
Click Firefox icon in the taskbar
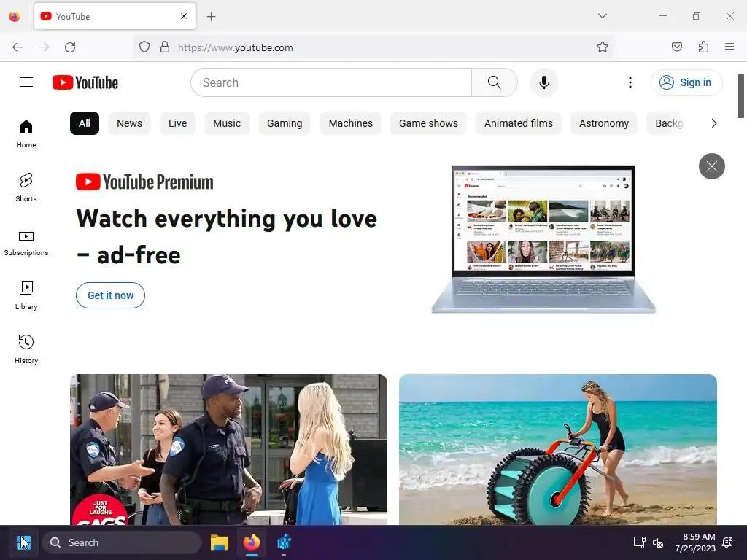click(x=252, y=542)
